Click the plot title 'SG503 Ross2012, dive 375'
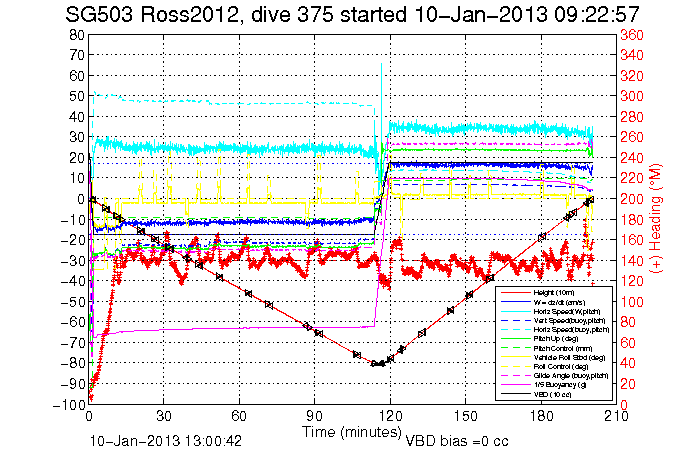This screenshot has width=681, height=454. (199, 15)
